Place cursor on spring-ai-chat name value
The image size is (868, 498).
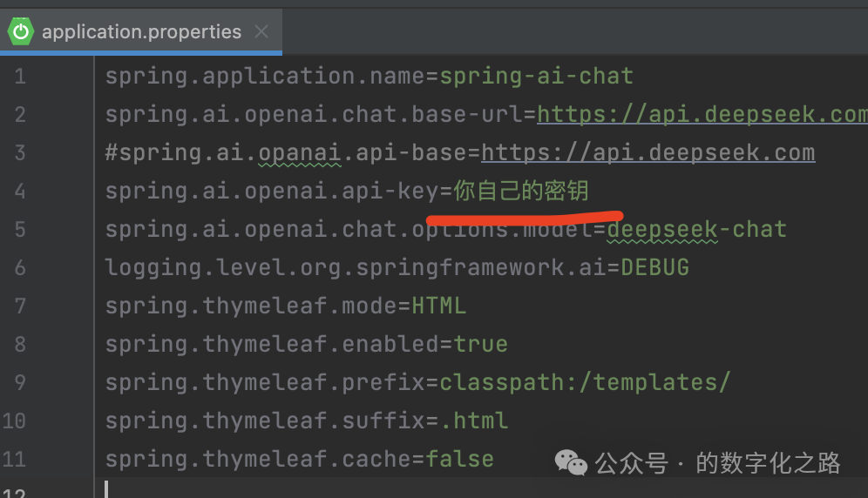tap(537, 77)
